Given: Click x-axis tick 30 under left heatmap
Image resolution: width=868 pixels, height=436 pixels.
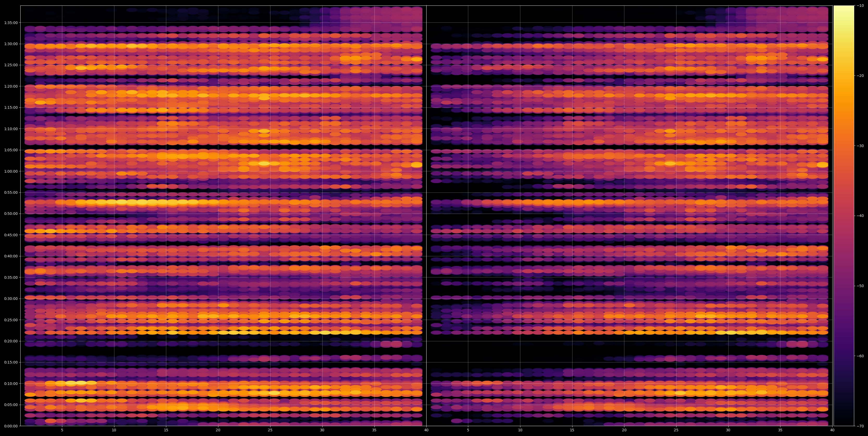Looking at the screenshot, I should (x=322, y=430).
